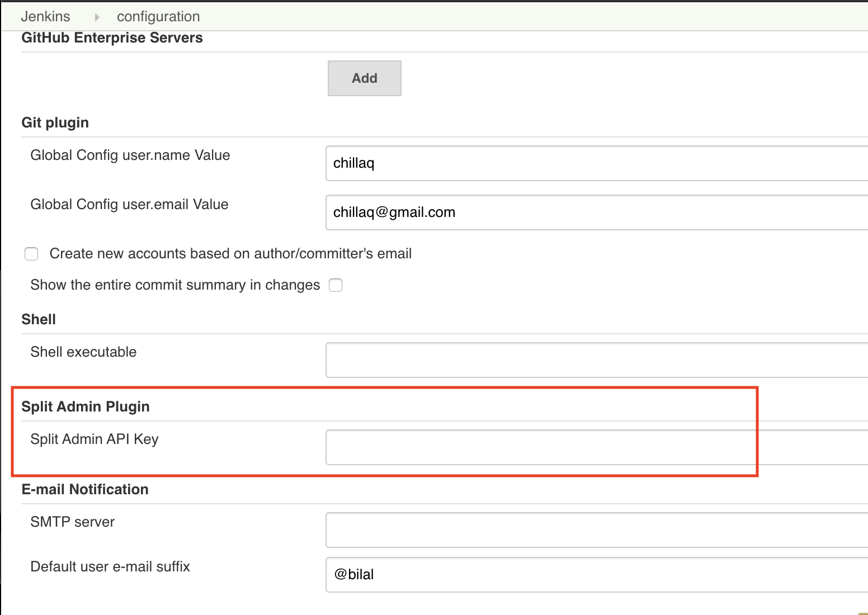
Task: Click the Jenkins breadcrumb link
Action: coord(45,17)
